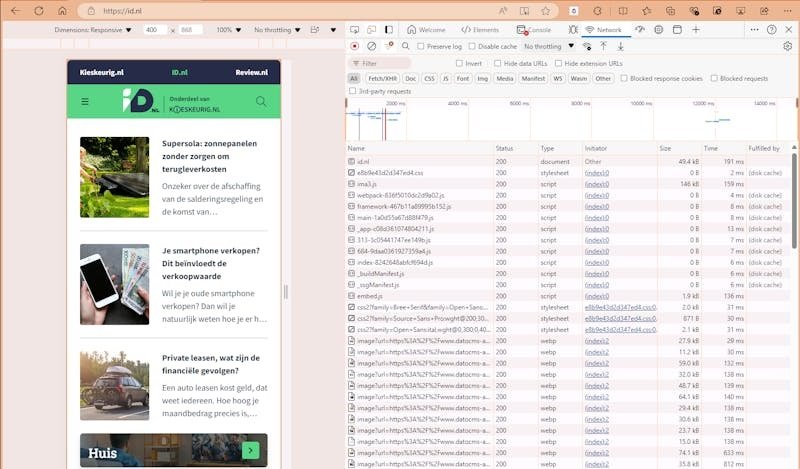Screen dimensions: 800x469
Task: Switch to the Elements tab
Action: pyautogui.click(x=480, y=30)
